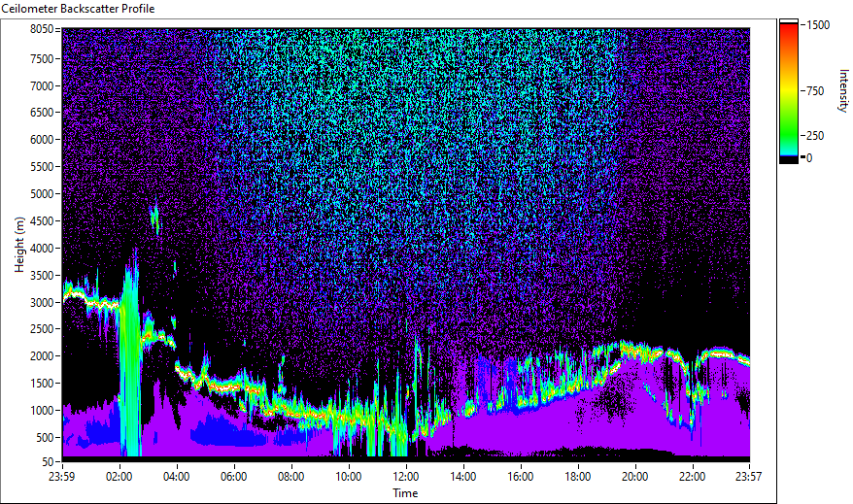This screenshot has height=504, width=853.
Task: Click the 1500 intensity scale label
Action: pyautogui.click(x=818, y=25)
